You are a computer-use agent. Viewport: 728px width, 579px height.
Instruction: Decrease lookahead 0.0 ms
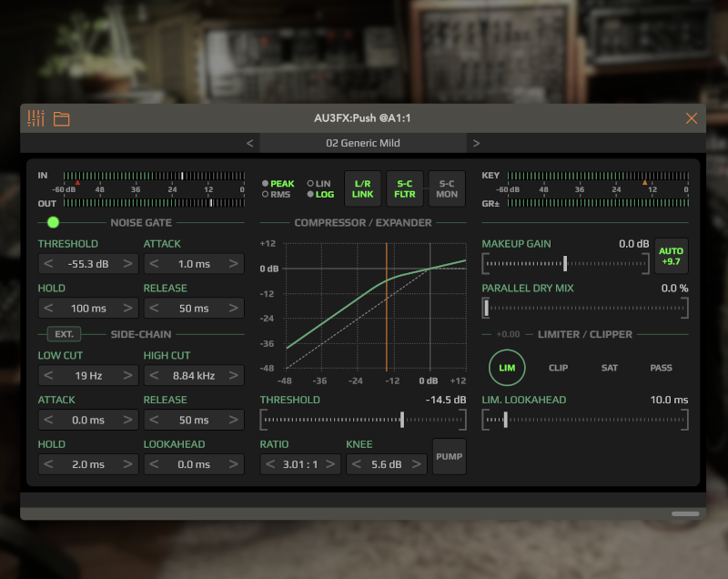tap(154, 464)
